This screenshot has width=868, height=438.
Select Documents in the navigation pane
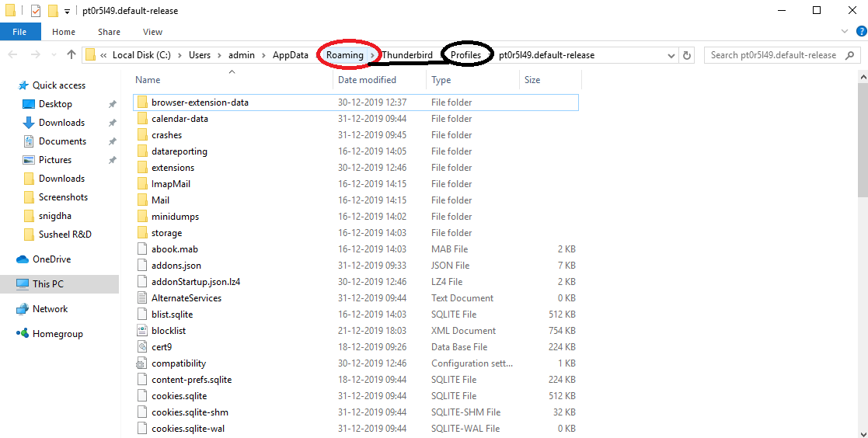pyautogui.click(x=62, y=141)
